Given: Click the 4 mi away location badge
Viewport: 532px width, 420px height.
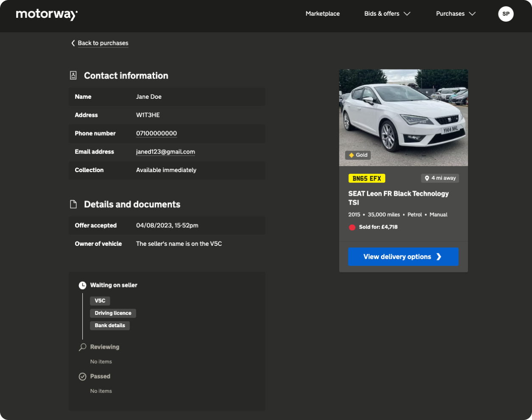Looking at the screenshot, I should tap(440, 178).
